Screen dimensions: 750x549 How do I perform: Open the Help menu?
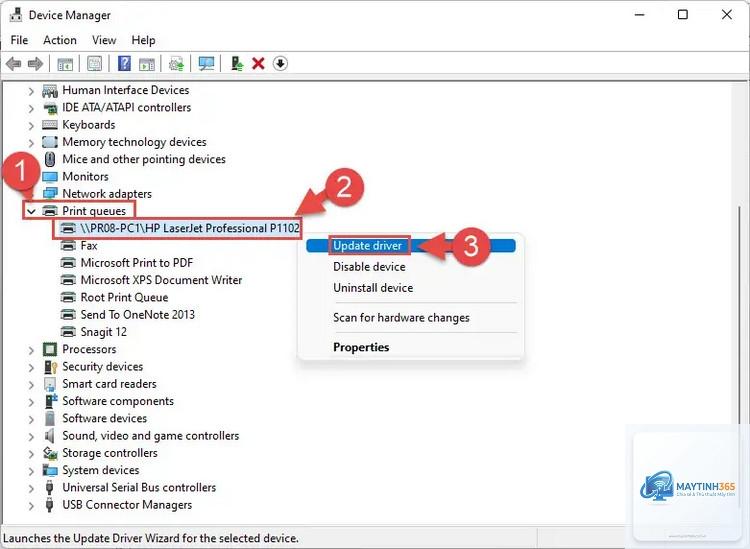click(143, 40)
